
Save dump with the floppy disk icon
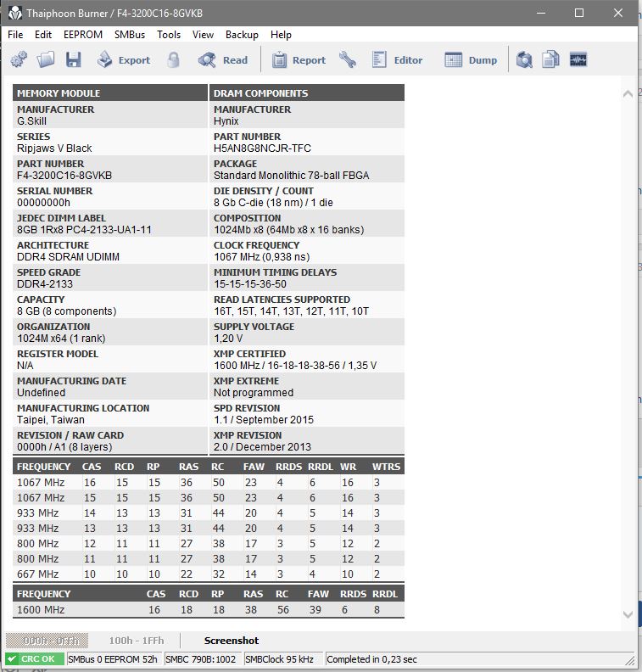(x=73, y=59)
